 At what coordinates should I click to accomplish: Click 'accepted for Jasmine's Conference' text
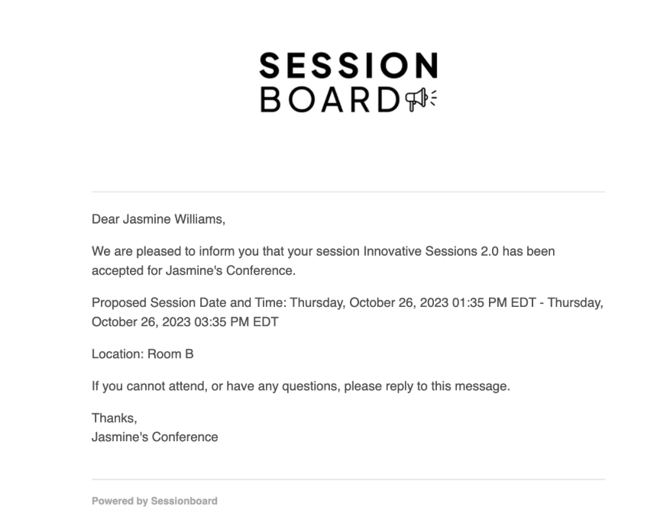click(x=194, y=270)
